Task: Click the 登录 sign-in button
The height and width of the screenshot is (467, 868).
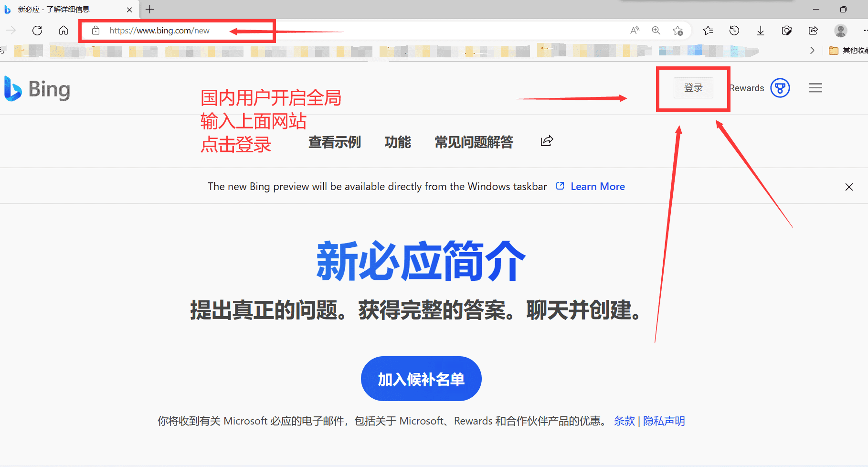Action: coord(693,88)
